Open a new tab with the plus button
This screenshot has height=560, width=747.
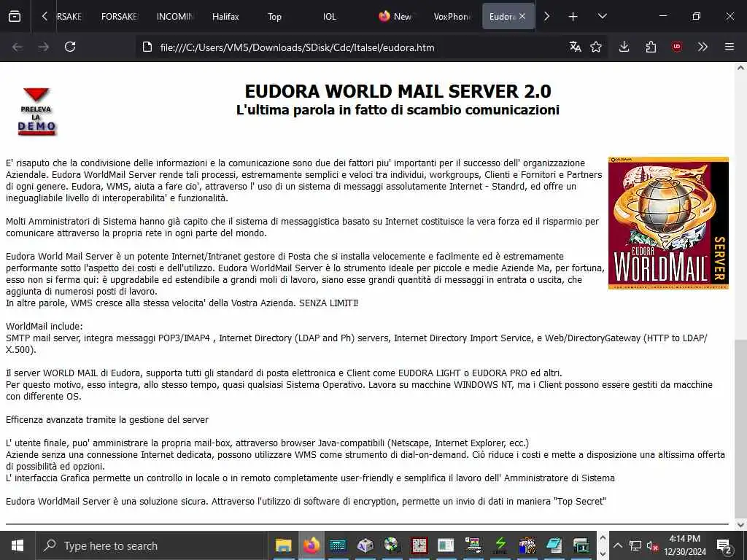coord(573,17)
